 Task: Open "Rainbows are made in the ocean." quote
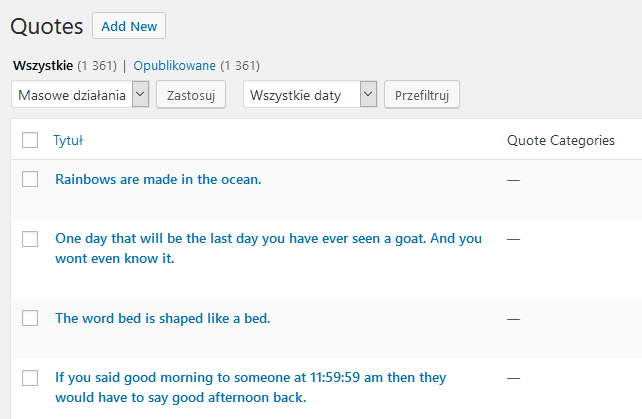click(x=158, y=180)
